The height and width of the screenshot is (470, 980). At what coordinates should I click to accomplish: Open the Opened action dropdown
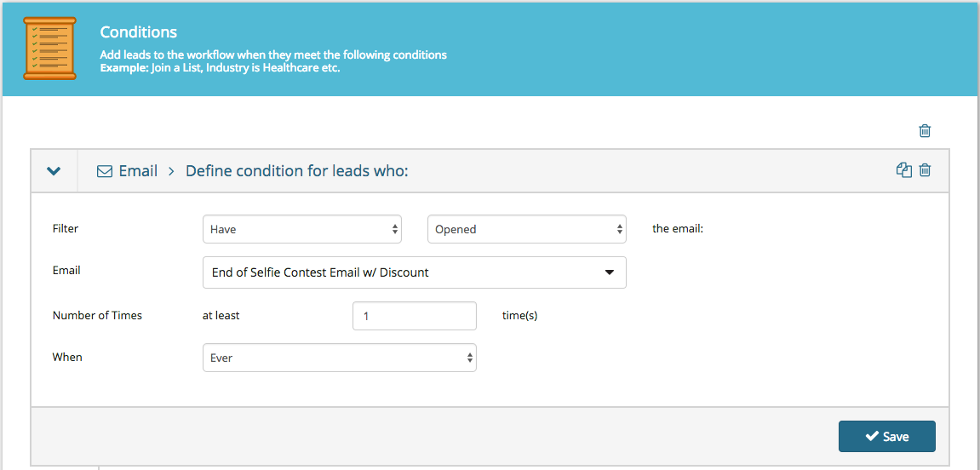(x=527, y=229)
